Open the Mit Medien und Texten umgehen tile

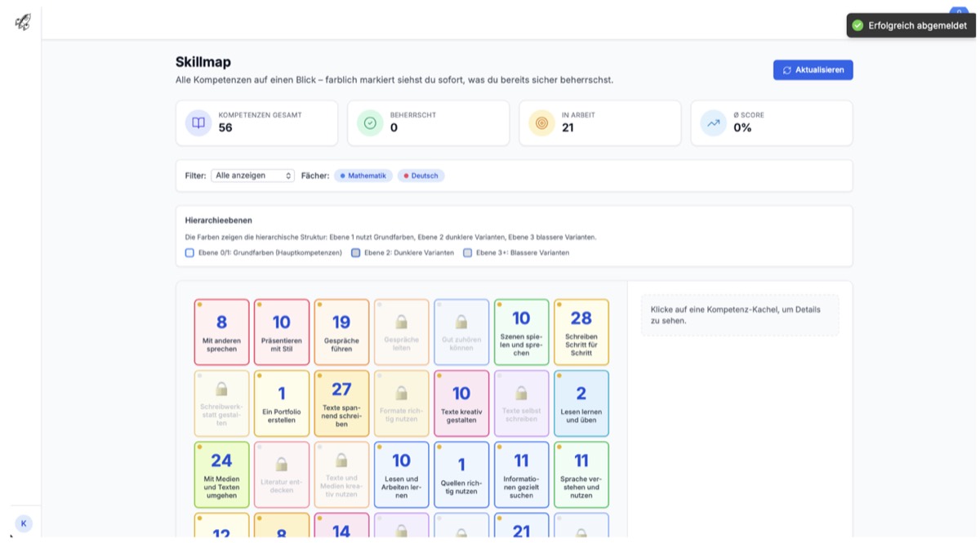221,474
